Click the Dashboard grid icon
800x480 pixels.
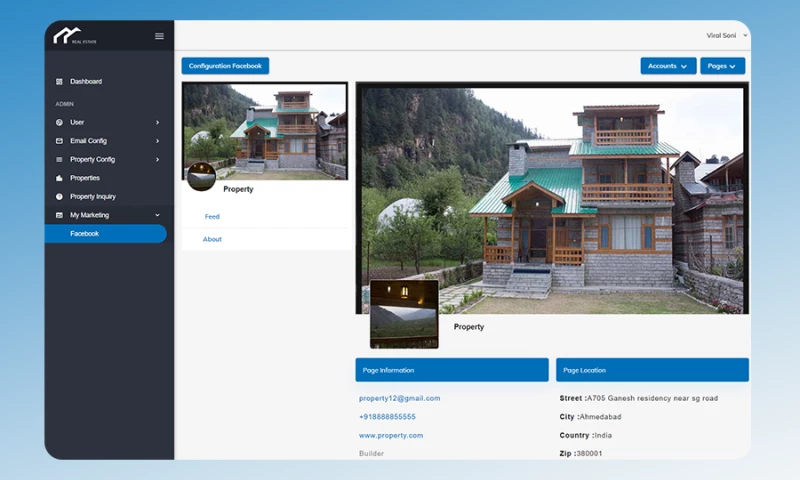coord(59,82)
